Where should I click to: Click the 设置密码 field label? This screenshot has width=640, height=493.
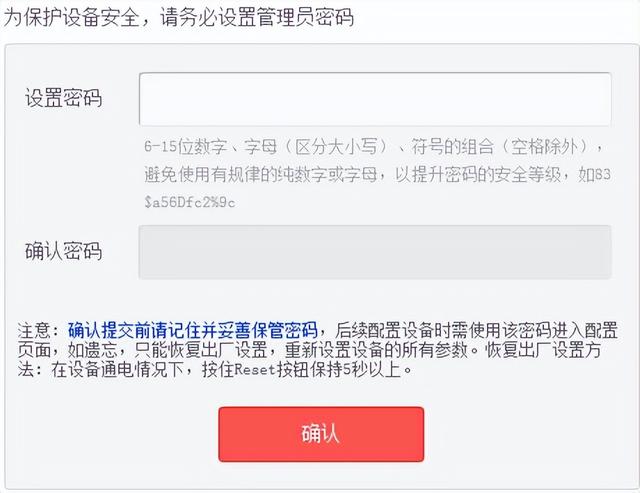click(63, 99)
